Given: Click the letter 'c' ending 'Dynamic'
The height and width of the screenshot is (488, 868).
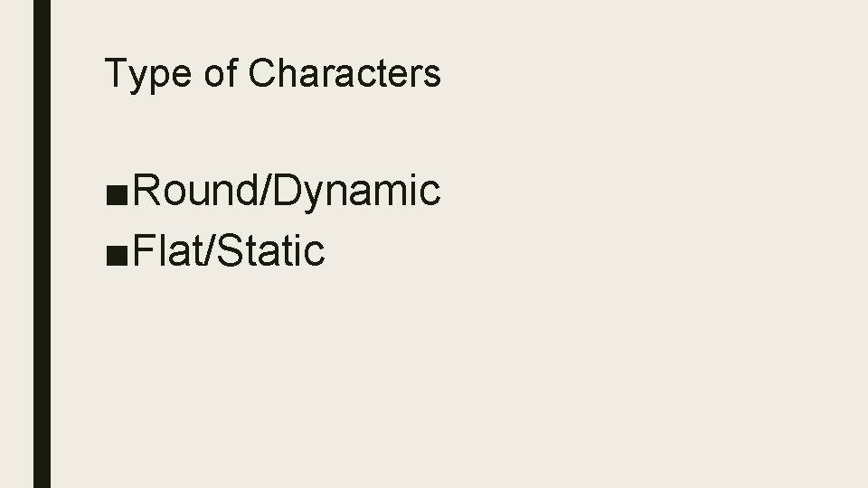Looking at the screenshot, I should point(431,192).
